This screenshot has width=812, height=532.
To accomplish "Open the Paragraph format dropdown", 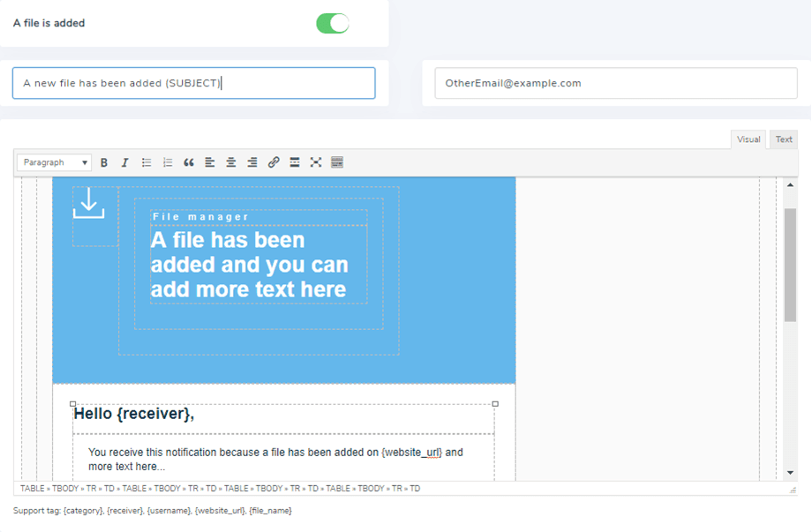I will coord(55,162).
